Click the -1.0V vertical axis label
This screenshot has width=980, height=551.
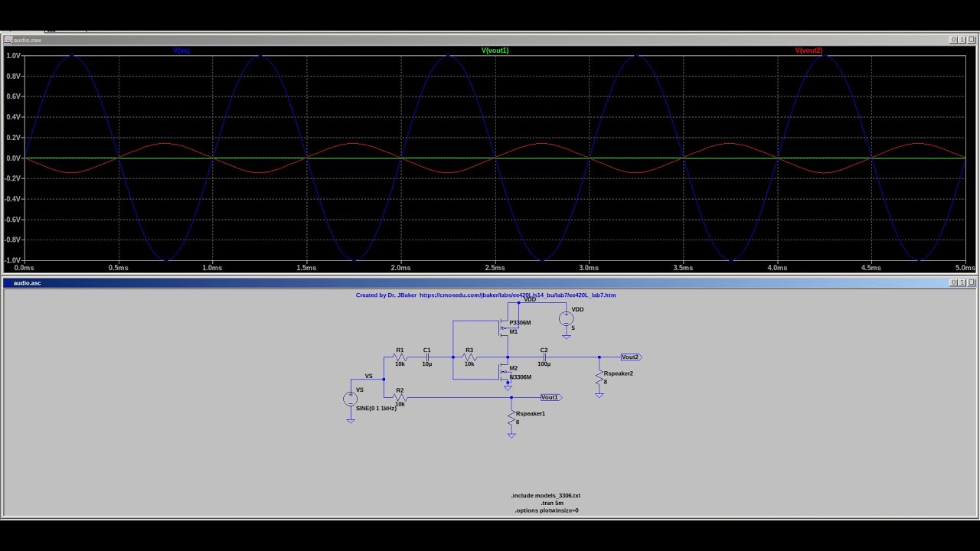(x=13, y=260)
